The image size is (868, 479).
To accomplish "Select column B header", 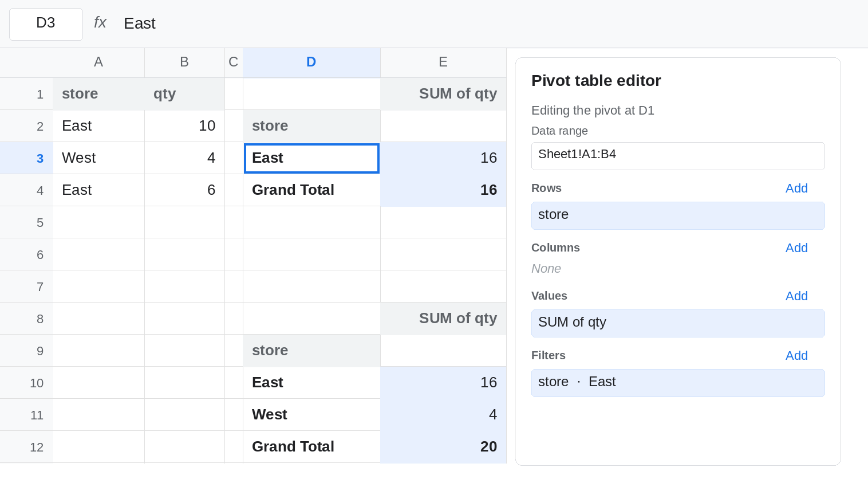I will [184, 62].
